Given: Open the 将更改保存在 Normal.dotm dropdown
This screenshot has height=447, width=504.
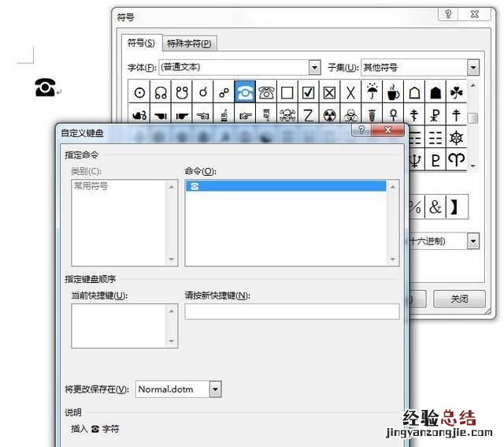Looking at the screenshot, I should [x=215, y=389].
